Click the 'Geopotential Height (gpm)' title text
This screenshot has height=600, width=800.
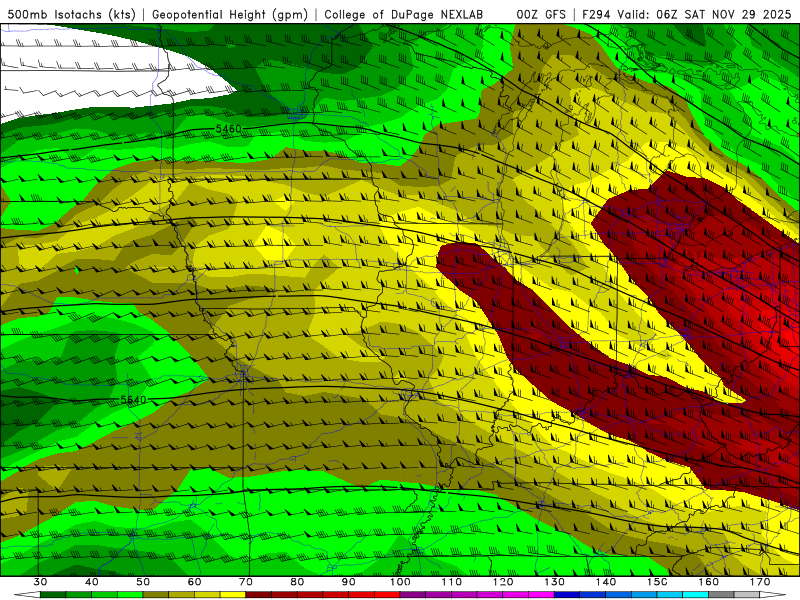coord(230,15)
